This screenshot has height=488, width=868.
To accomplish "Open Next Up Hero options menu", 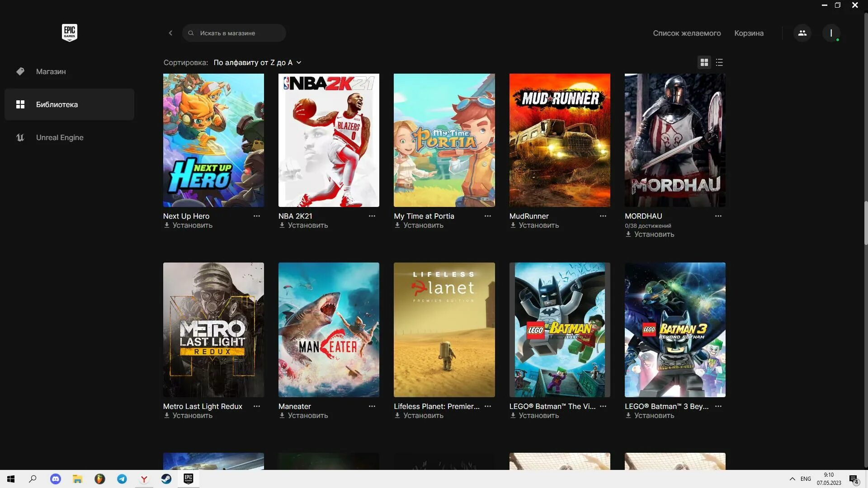I will pyautogui.click(x=257, y=216).
